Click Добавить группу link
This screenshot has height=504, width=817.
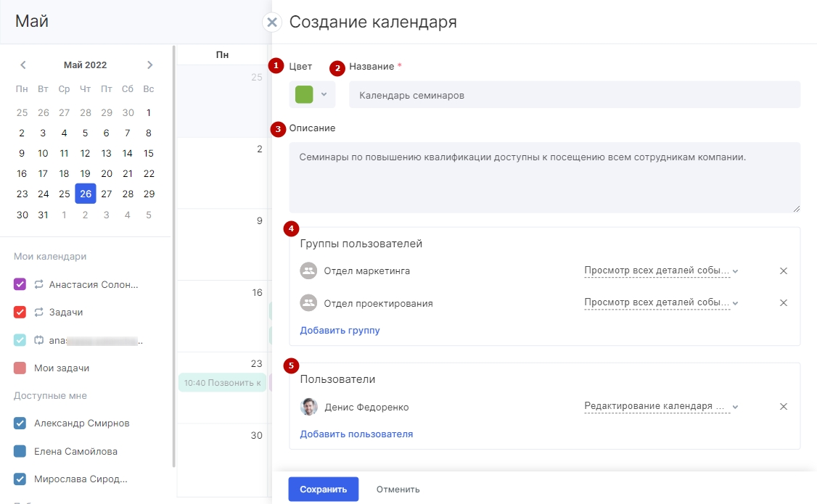click(x=340, y=331)
